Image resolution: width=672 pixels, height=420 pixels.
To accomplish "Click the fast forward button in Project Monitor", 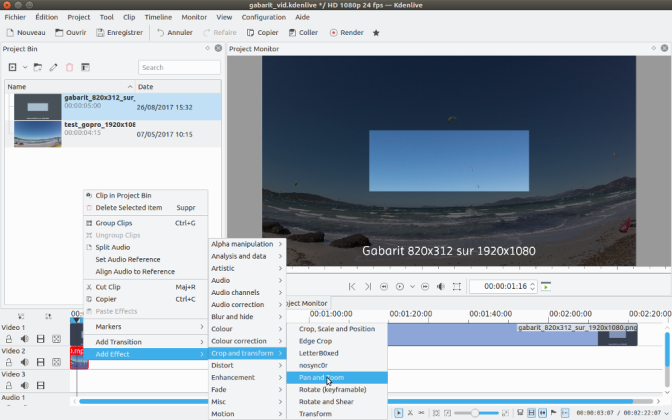I will click(425, 286).
